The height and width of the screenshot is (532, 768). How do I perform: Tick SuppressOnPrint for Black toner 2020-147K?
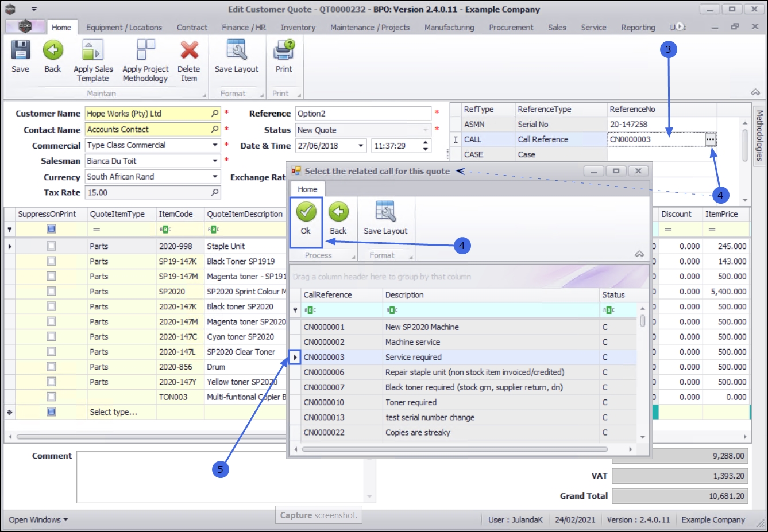(51, 306)
